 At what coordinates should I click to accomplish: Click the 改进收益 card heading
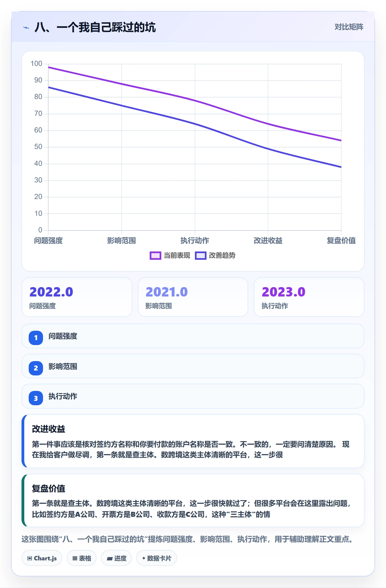(49, 429)
